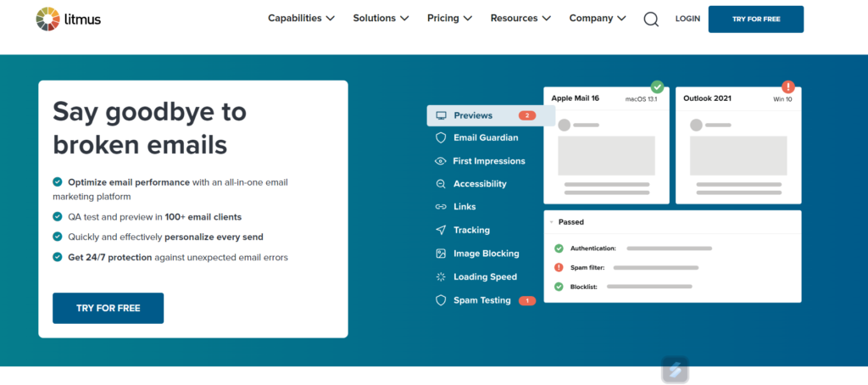Click the macOS 13.1 label
Viewport: 868px width, 385px height.
pos(641,100)
